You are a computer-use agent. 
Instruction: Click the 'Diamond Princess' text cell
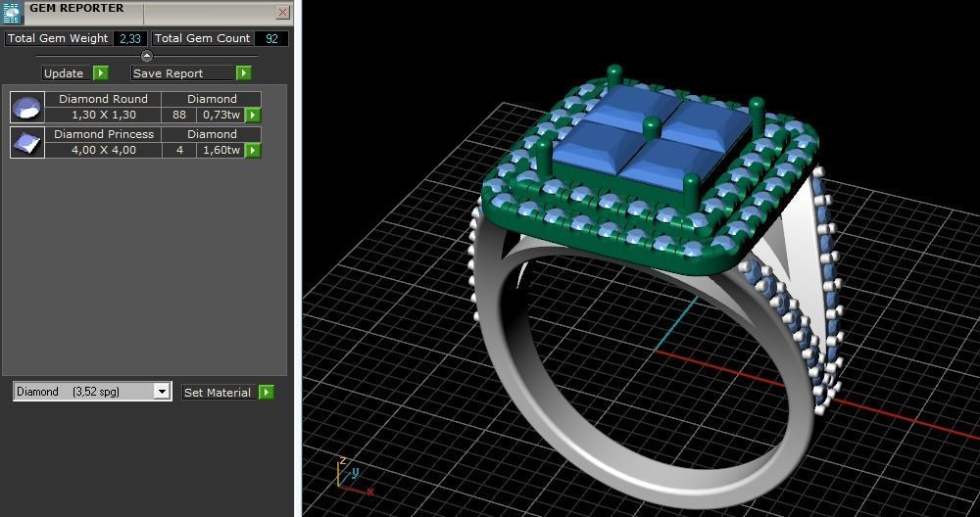[103, 134]
